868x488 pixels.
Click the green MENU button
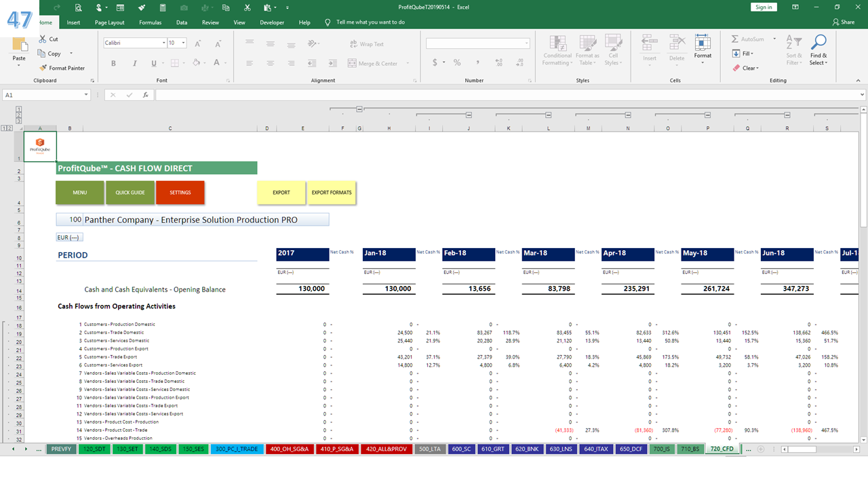(80, 192)
